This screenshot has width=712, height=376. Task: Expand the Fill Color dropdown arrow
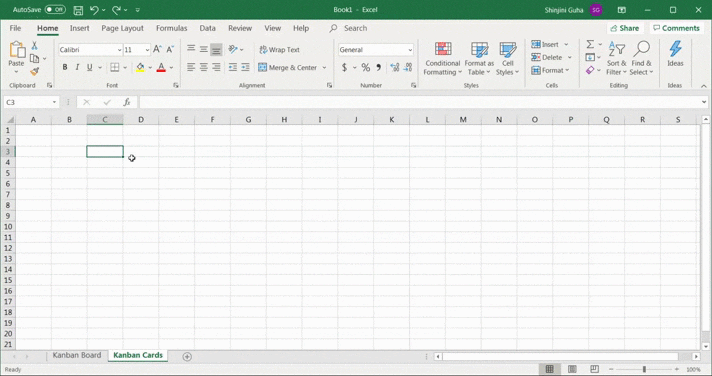[150, 68]
